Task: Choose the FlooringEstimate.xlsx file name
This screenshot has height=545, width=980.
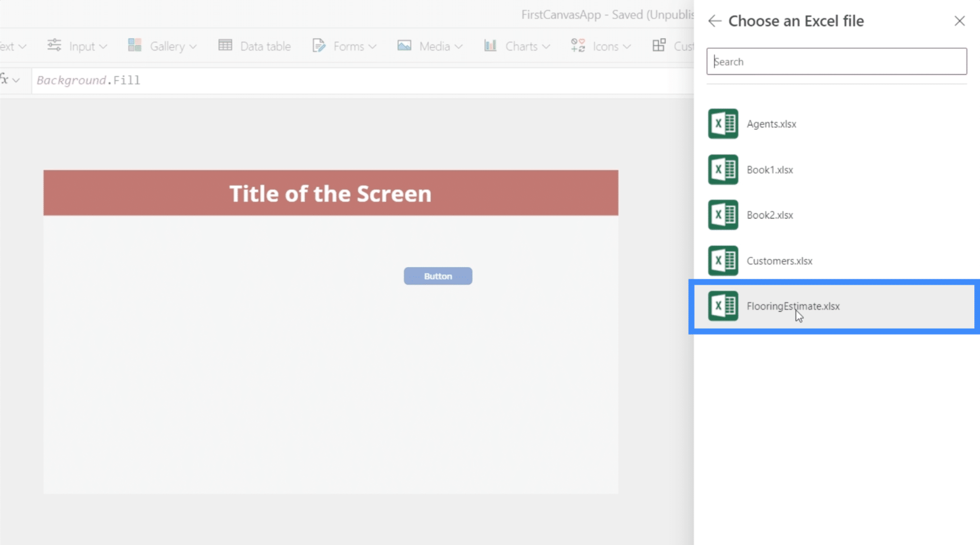Action: coord(793,307)
